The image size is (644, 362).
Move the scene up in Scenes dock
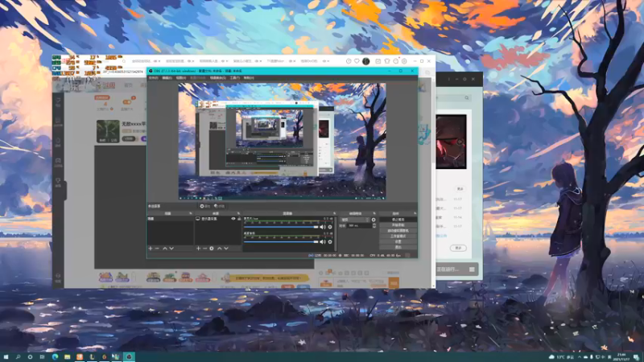165,249
